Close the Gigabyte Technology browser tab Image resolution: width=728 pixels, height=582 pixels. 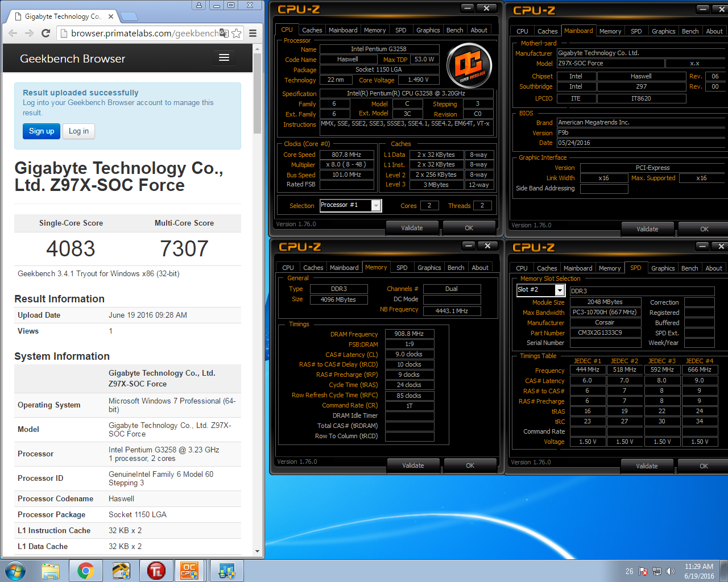coord(111,16)
